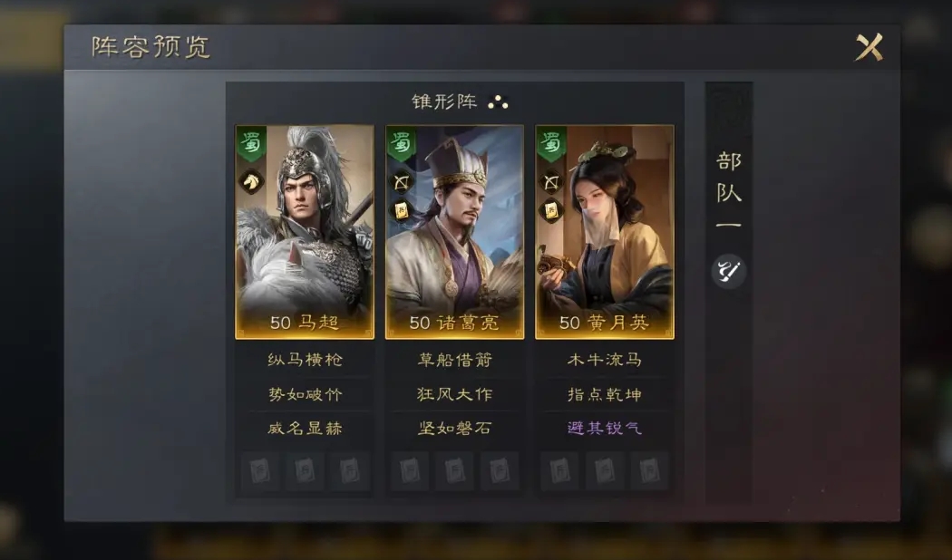This screenshot has width=952, height=560.
Task: Close the 阵容预览 panel
Action: click(x=869, y=47)
